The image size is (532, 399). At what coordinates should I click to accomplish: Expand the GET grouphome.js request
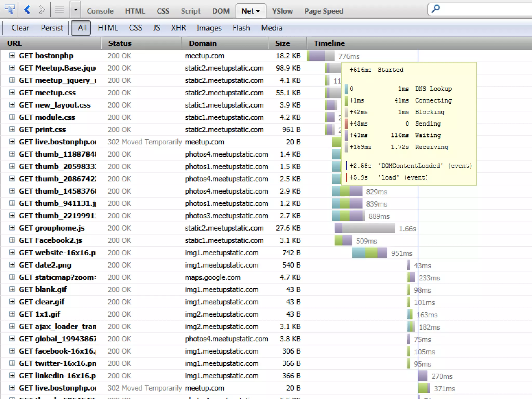click(x=12, y=228)
